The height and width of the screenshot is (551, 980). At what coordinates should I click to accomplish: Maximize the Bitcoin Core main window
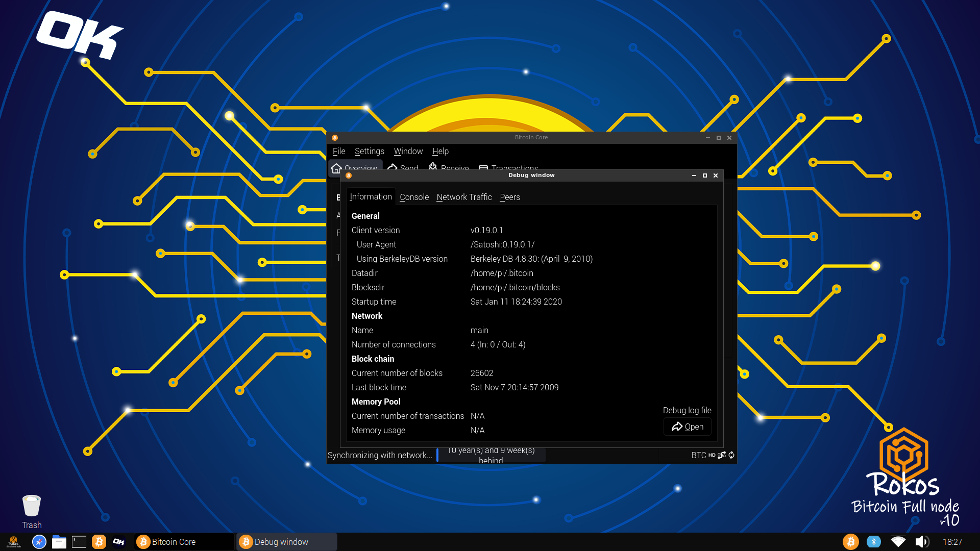pyautogui.click(x=719, y=138)
